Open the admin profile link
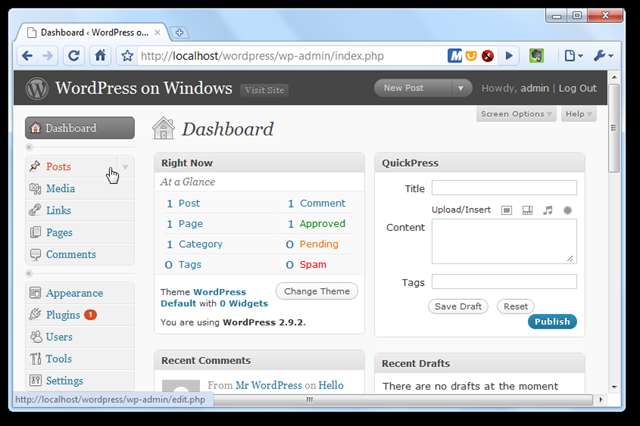640x426 pixels. point(535,88)
